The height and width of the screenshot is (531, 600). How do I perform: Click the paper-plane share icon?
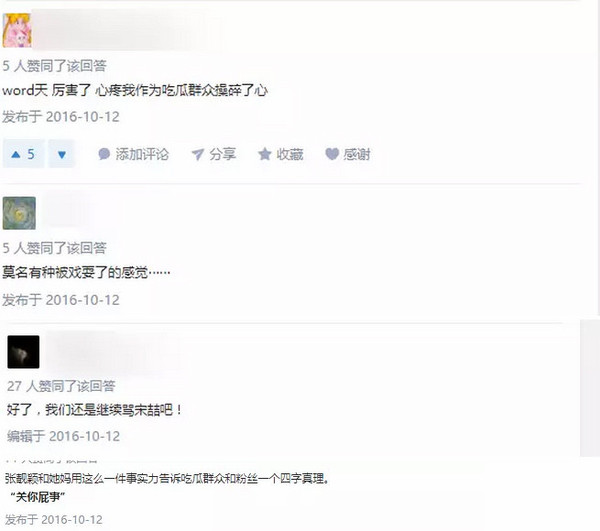coord(197,154)
